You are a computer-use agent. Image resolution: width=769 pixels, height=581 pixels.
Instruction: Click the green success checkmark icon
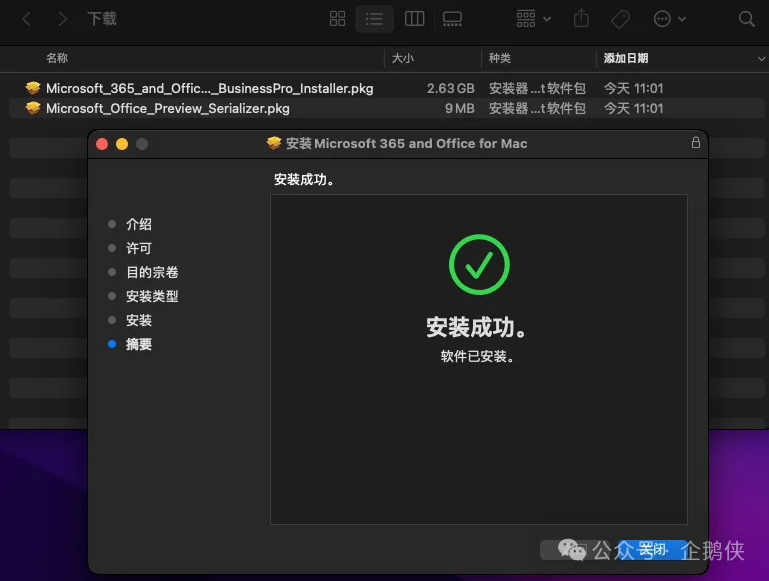[479, 265]
